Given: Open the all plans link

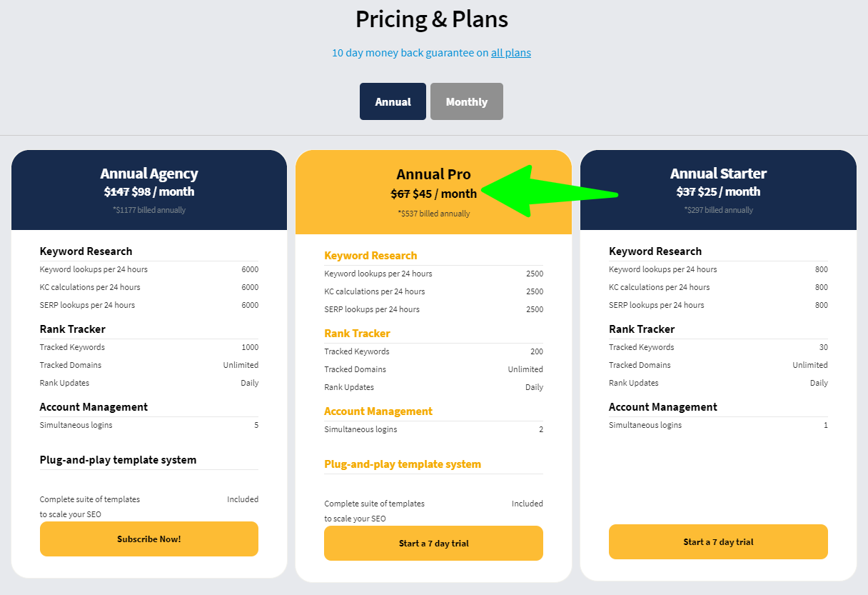Looking at the screenshot, I should [x=510, y=52].
